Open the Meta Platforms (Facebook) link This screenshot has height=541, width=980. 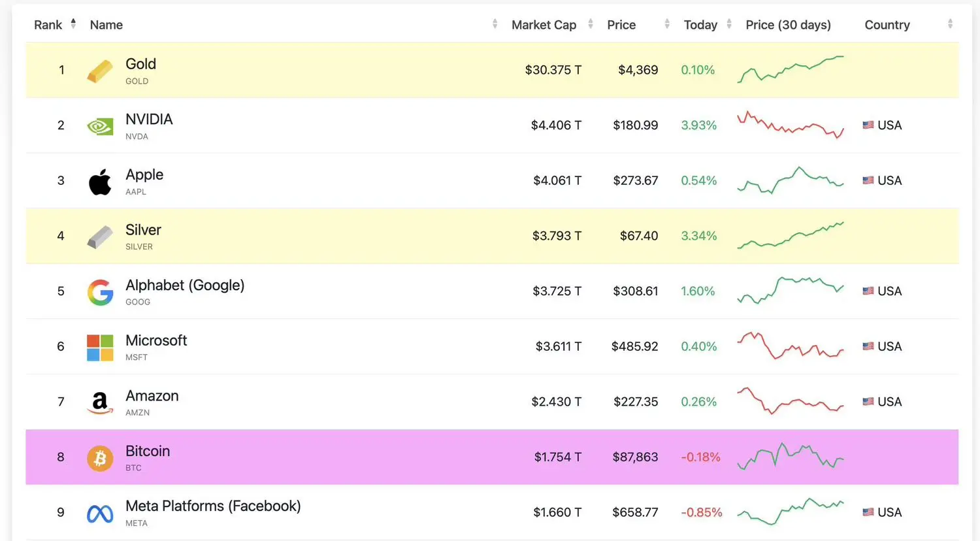coord(213,506)
